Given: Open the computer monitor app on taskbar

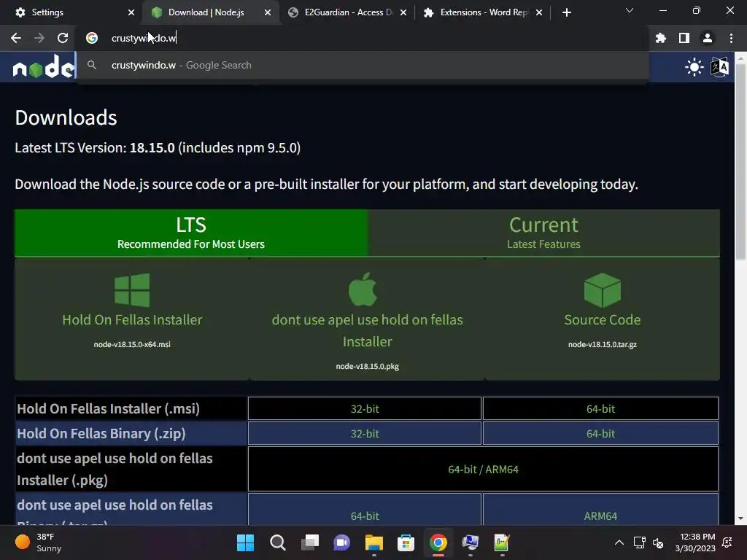Looking at the screenshot, I should 471,542.
